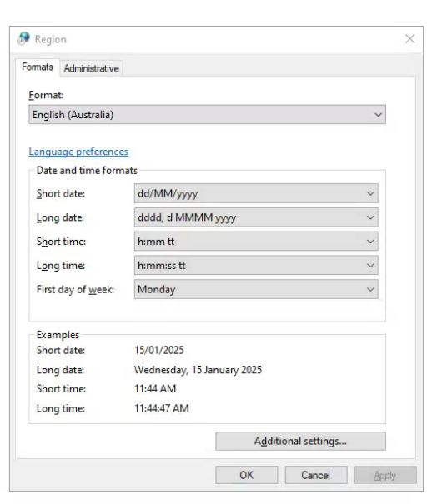The width and height of the screenshot is (432, 504).
Task: Click the Long time chevron arrow
Action: [x=370, y=266]
